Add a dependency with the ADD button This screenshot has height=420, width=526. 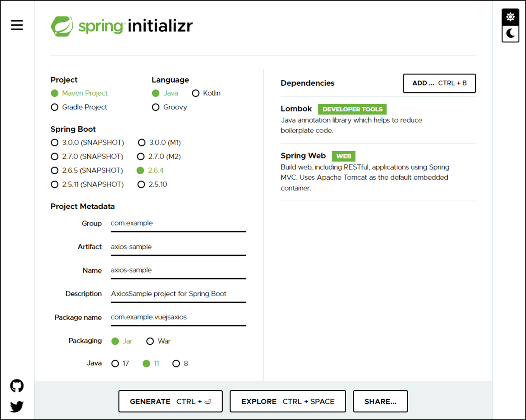(x=439, y=83)
